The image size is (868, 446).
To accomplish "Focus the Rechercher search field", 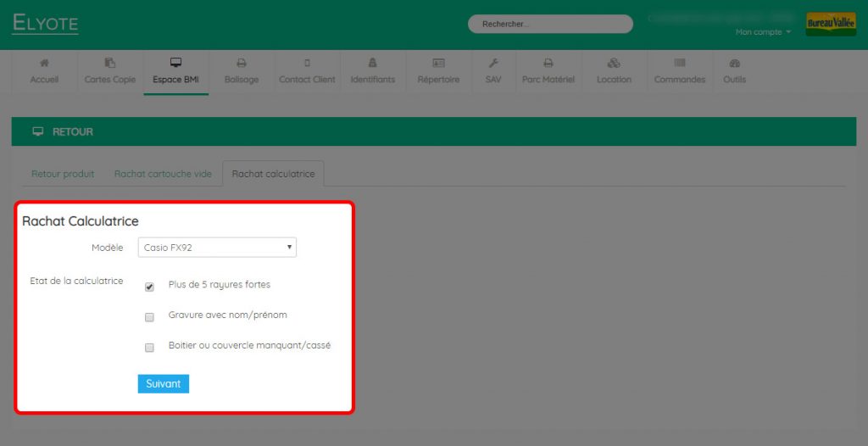I will [x=550, y=24].
